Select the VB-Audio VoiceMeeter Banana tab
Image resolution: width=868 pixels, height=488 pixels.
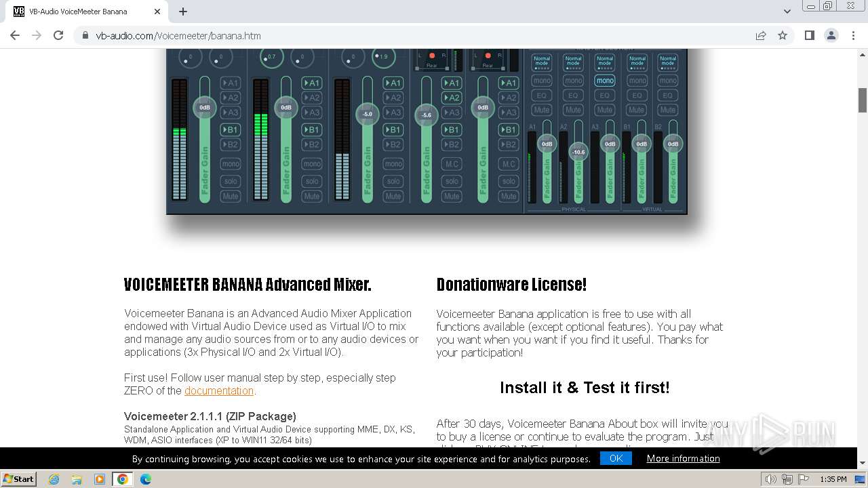(x=87, y=12)
